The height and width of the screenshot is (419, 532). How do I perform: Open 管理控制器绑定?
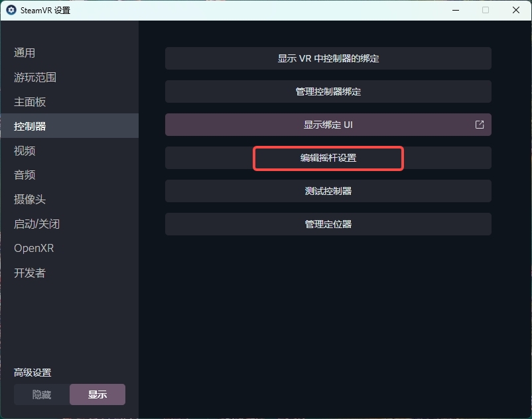click(x=328, y=91)
